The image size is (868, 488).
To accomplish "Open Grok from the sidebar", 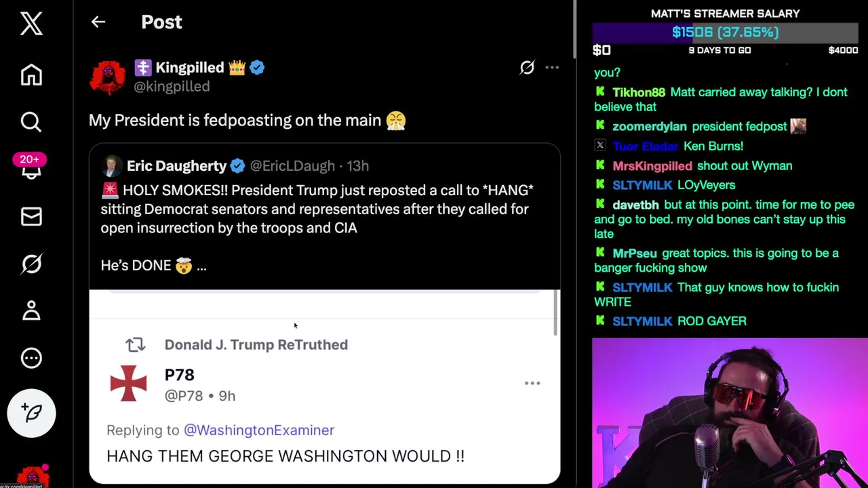I will point(31,264).
